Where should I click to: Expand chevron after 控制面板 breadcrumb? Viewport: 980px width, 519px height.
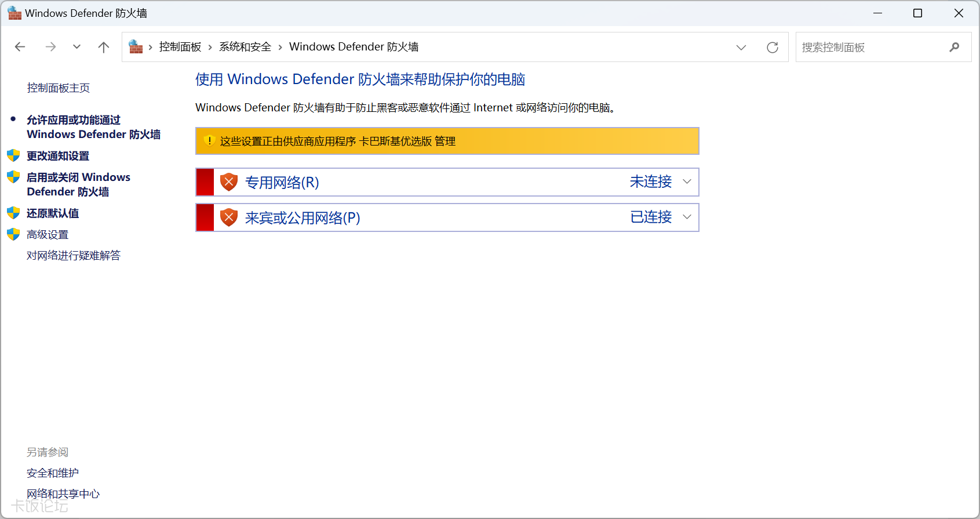point(210,47)
